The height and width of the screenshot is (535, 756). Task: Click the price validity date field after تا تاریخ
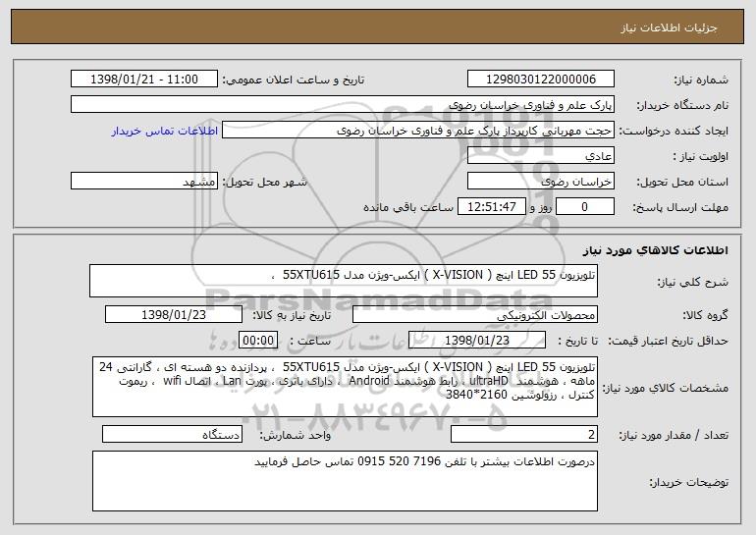pos(477,341)
